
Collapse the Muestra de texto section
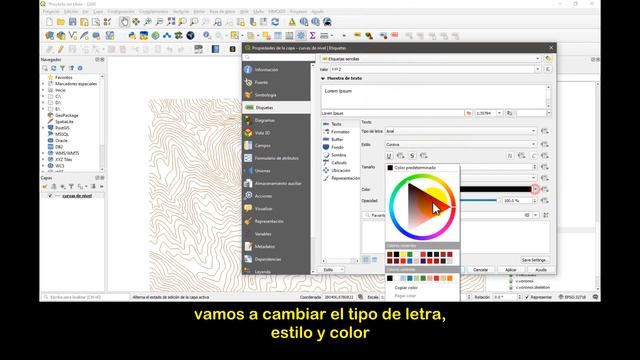click(323, 78)
